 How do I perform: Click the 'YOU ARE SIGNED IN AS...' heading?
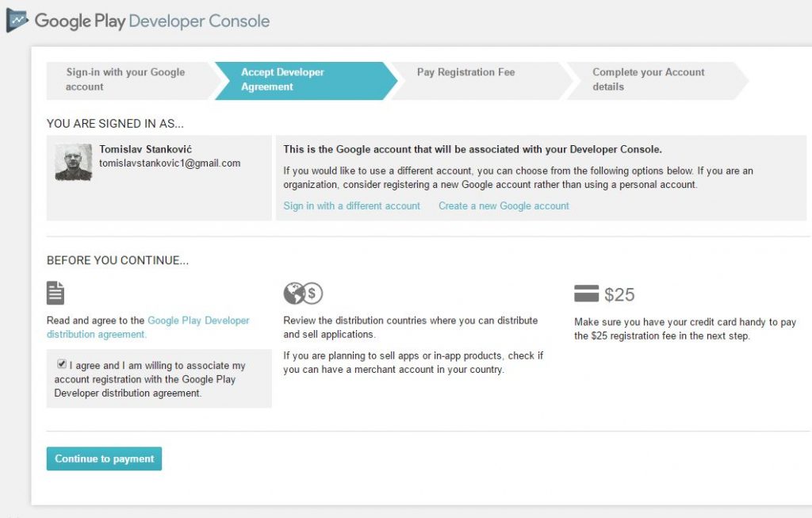[115, 123]
